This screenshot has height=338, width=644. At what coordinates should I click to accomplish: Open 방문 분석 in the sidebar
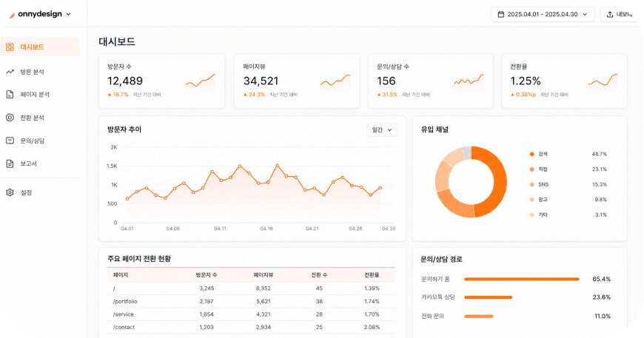pyautogui.click(x=32, y=72)
